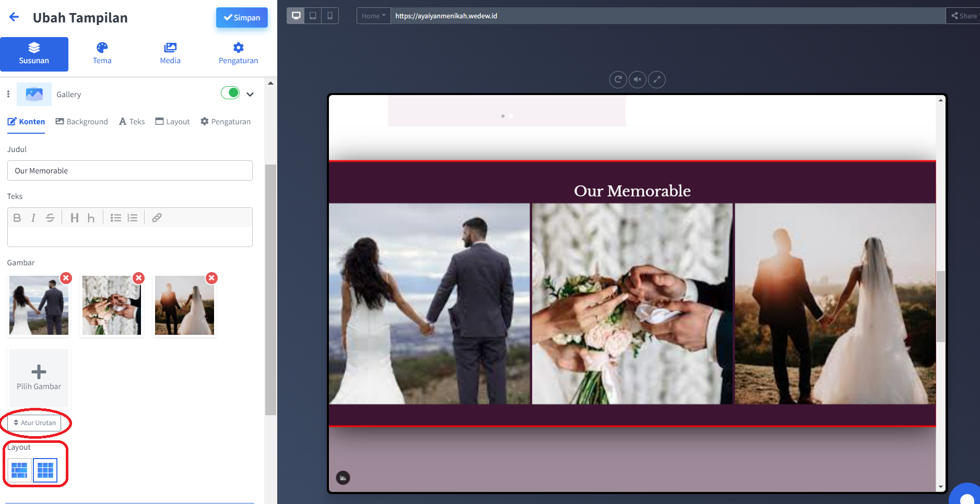Viewport: 980px width, 504px height.
Task: Open the top Pengaturan tab
Action: coord(238,54)
